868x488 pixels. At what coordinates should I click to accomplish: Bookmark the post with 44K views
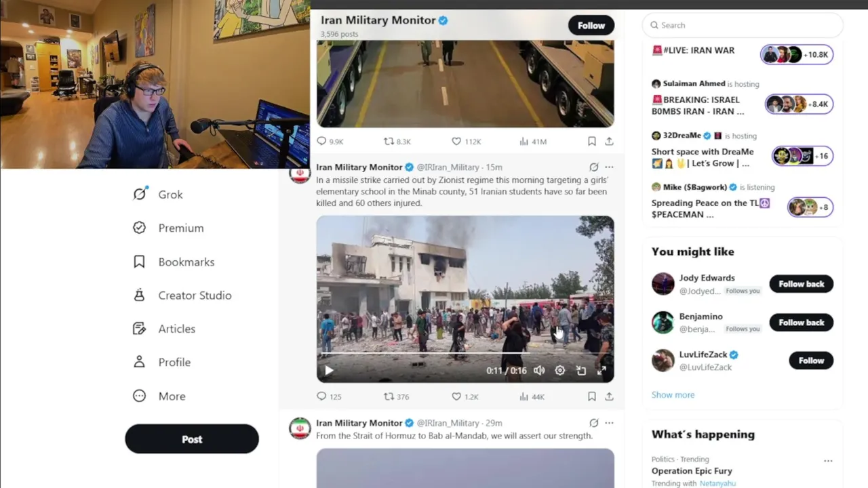(x=591, y=396)
